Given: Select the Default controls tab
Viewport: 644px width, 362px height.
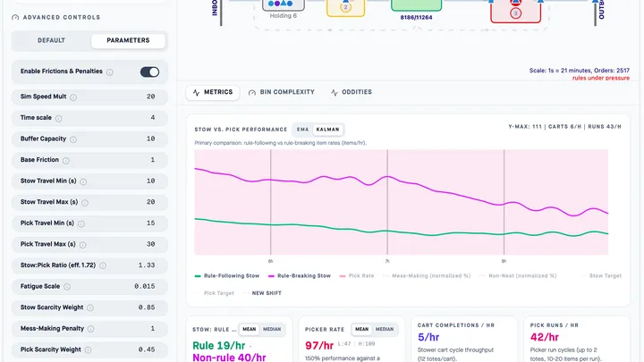Looking at the screenshot, I should click(x=51, y=40).
